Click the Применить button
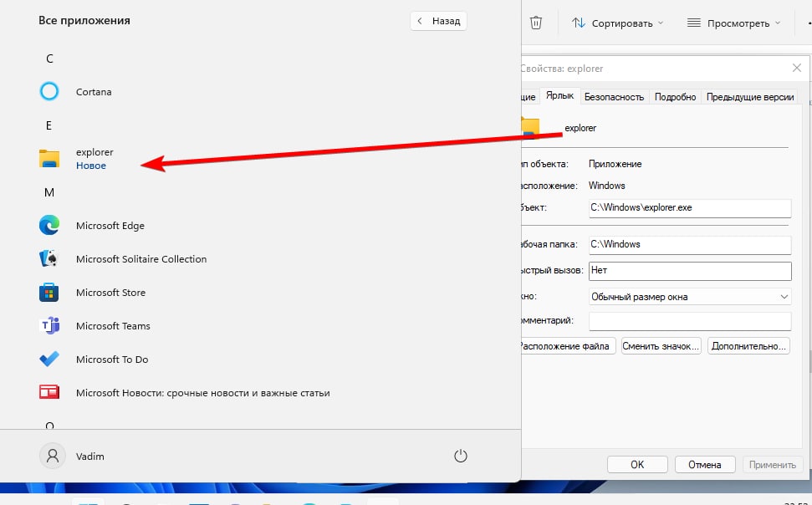 (772, 465)
